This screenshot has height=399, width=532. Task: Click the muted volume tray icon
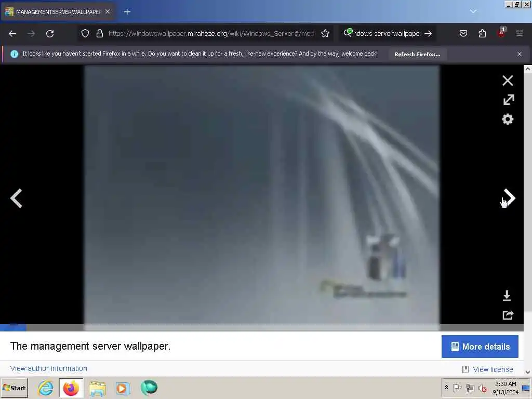pos(482,388)
